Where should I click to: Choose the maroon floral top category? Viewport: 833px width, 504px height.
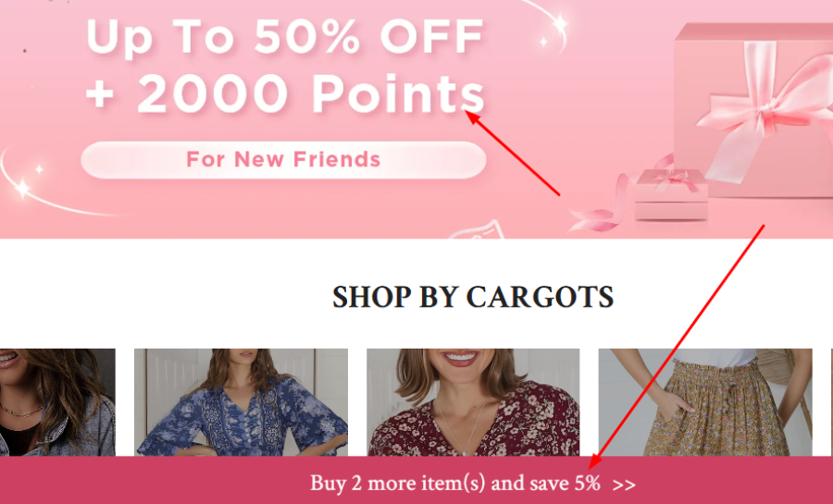[473, 402]
